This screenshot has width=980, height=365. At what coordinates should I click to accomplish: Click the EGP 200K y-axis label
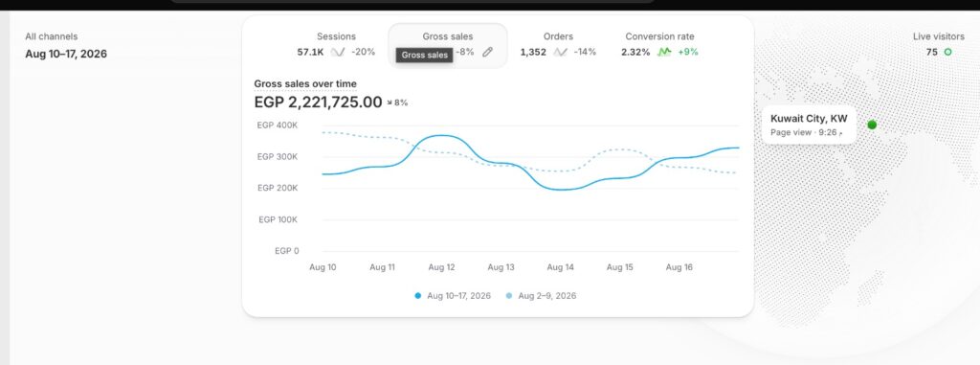(278, 188)
